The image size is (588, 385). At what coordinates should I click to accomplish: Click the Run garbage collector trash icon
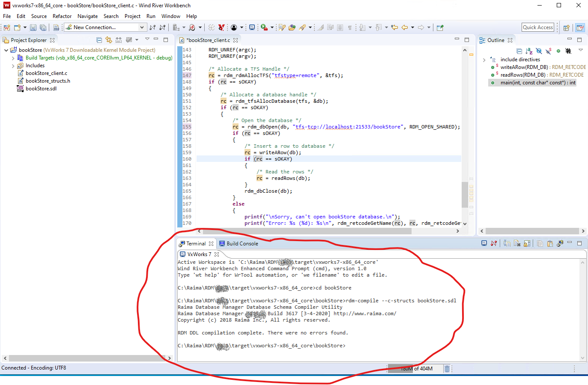click(447, 369)
